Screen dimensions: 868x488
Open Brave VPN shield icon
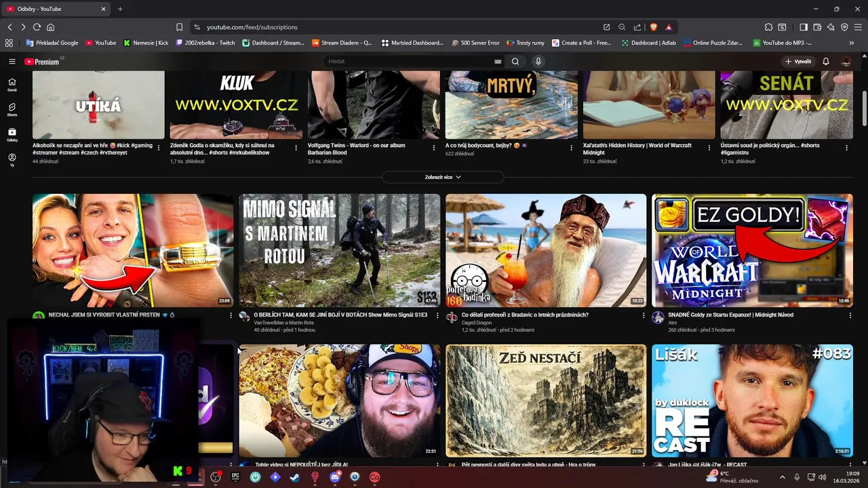click(x=844, y=27)
